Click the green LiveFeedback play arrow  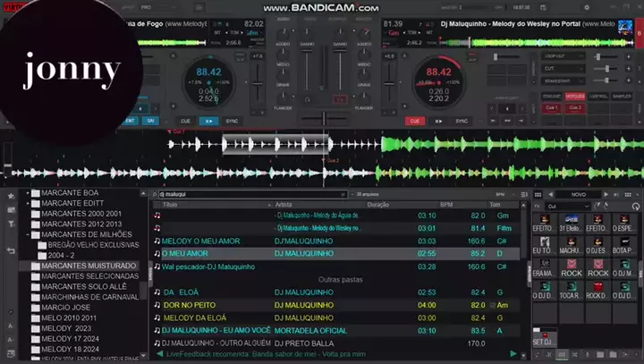tap(513, 354)
